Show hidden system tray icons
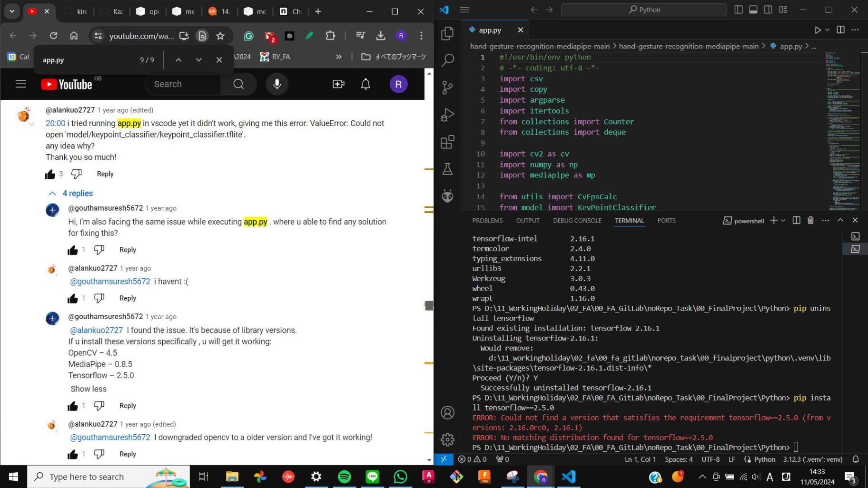The image size is (868, 488). [x=702, y=477]
